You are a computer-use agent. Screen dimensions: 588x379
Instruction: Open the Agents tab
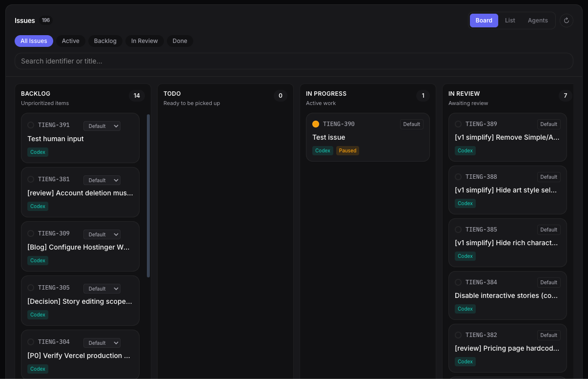point(538,20)
